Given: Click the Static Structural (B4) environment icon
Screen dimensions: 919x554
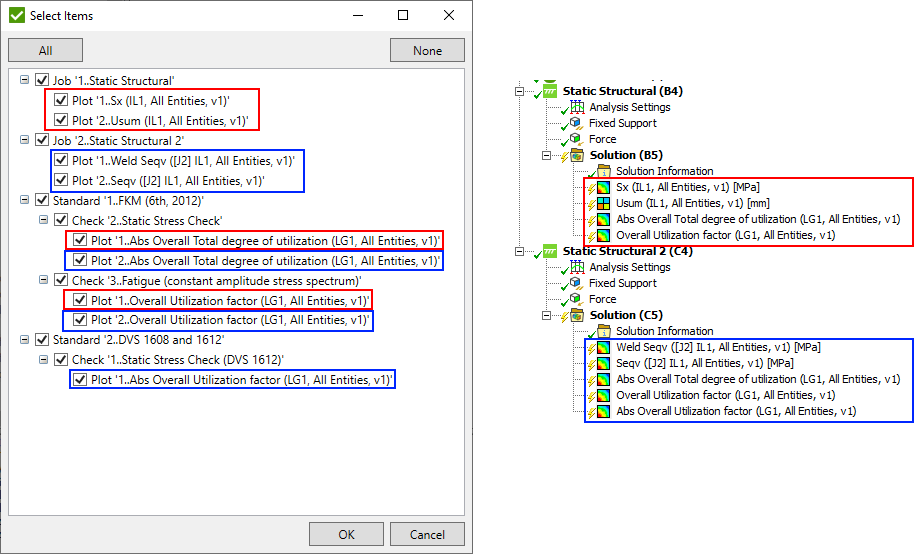Looking at the screenshot, I should pyautogui.click(x=549, y=91).
